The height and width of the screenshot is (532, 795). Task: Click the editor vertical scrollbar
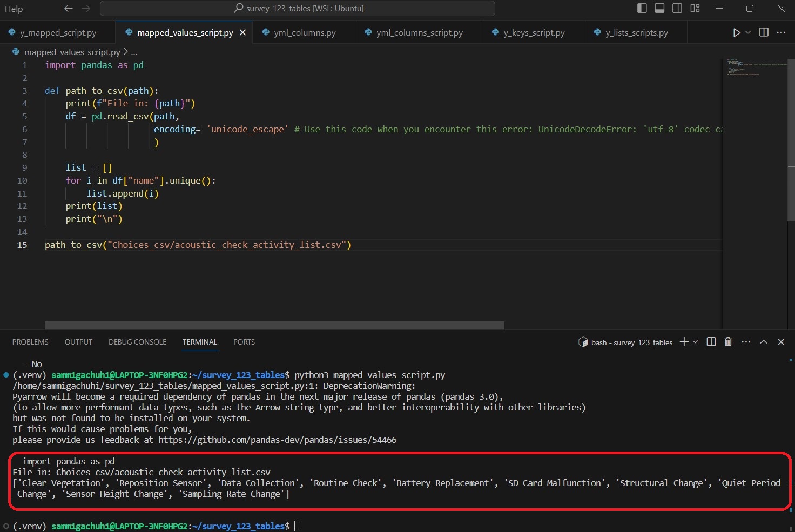click(x=791, y=140)
